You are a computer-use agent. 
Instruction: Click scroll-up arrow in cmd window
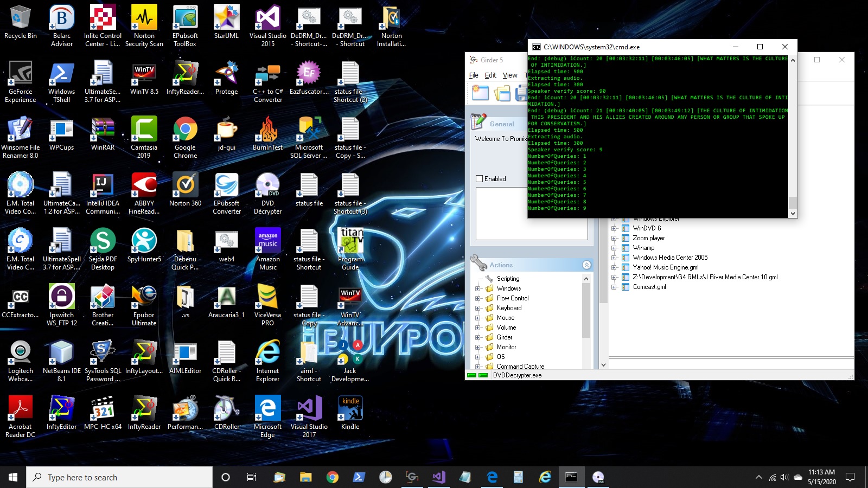point(793,60)
